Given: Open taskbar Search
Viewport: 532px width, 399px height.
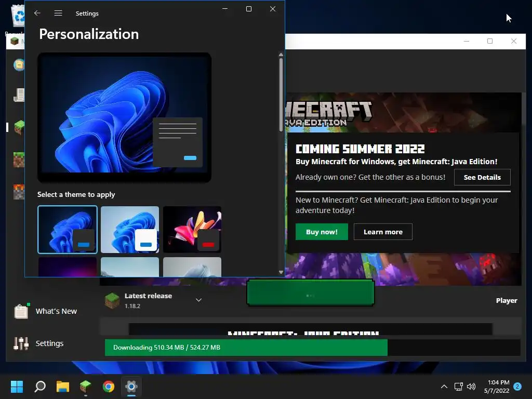Looking at the screenshot, I should 40,387.
